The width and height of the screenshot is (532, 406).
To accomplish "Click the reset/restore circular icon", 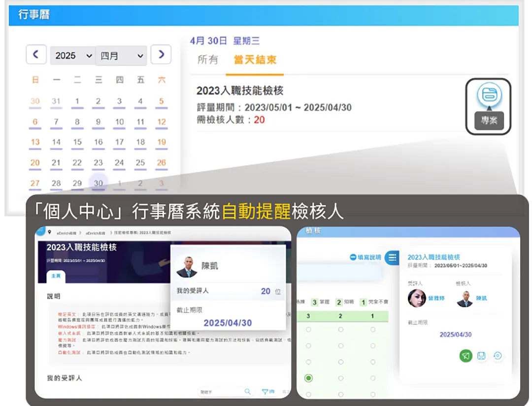I will click(498, 355).
